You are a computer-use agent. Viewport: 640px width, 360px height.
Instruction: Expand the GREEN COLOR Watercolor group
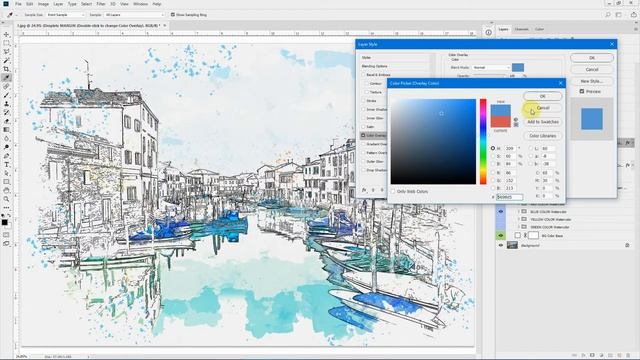point(519,227)
